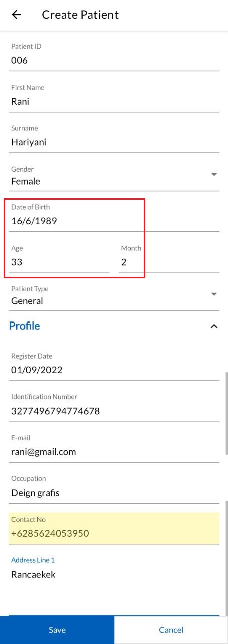Image resolution: width=228 pixels, height=644 pixels.
Task: Click the Profile section heading
Action: 25,326
